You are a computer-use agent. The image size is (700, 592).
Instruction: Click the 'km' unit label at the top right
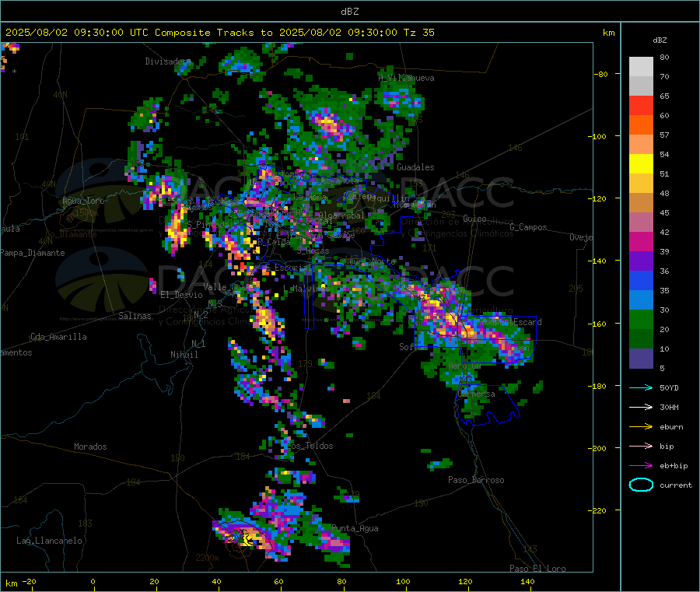coord(608,33)
